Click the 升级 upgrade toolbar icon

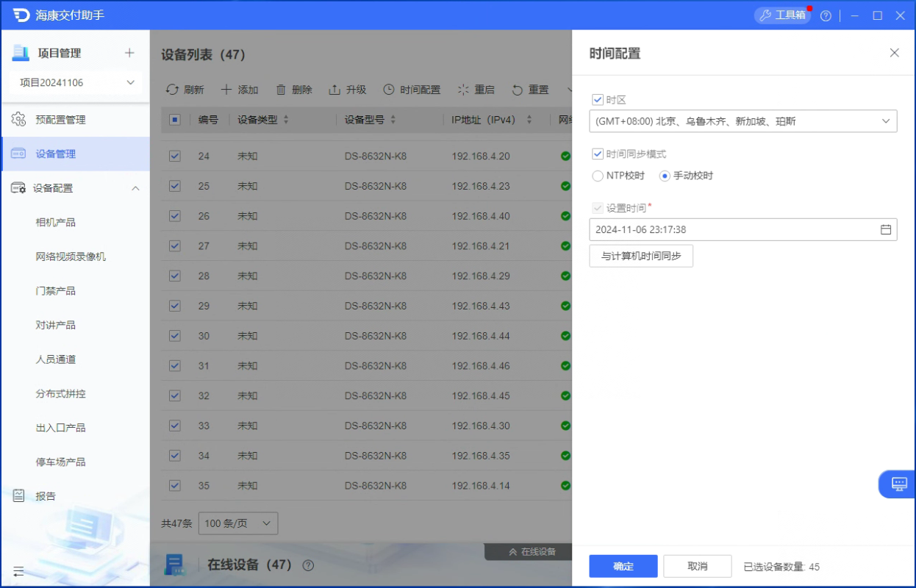coord(334,90)
